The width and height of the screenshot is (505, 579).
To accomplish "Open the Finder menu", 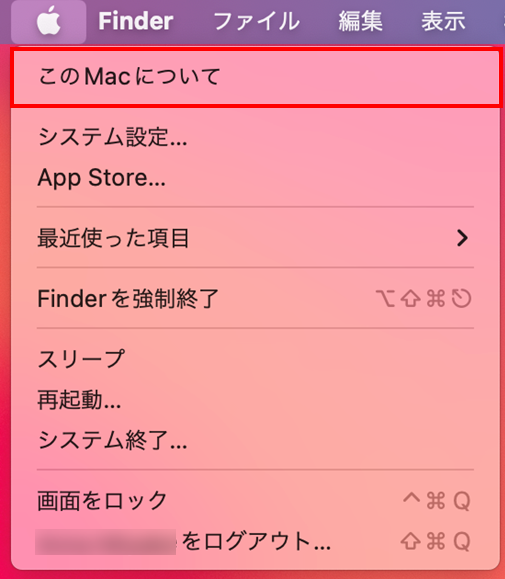I will click(x=135, y=21).
